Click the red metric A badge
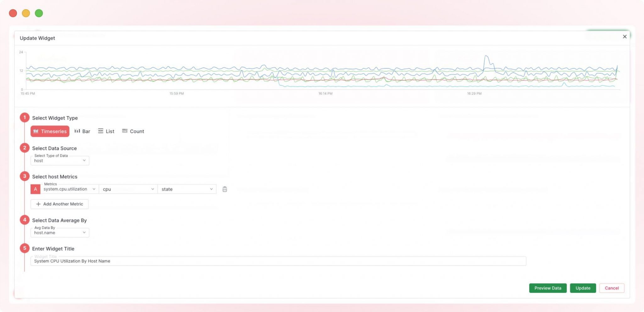This screenshot has width=644, height=312. click(35, 189)
